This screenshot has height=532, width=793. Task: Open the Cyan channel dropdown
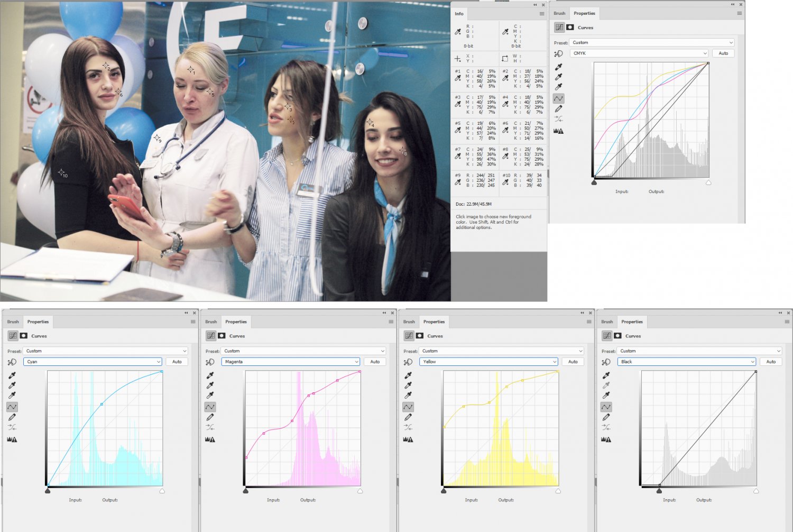93,362
